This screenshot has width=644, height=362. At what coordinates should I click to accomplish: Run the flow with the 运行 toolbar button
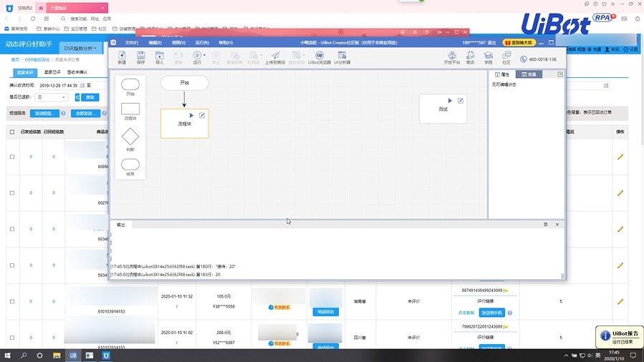(x=197, y=57)
